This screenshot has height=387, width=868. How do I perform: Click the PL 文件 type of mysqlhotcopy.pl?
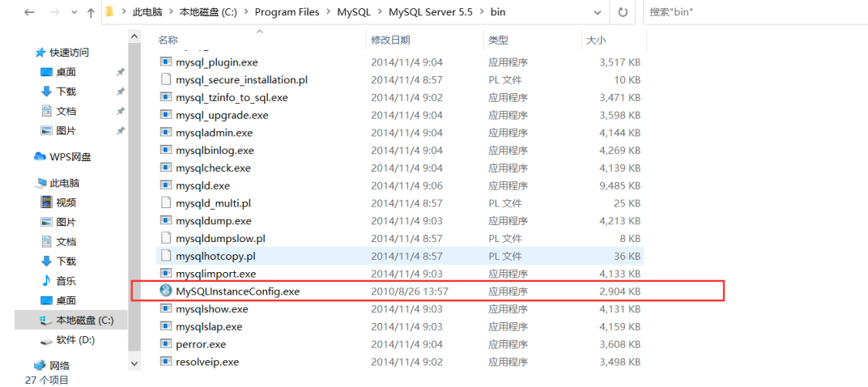pyautogui.click(x=505, y=256)
